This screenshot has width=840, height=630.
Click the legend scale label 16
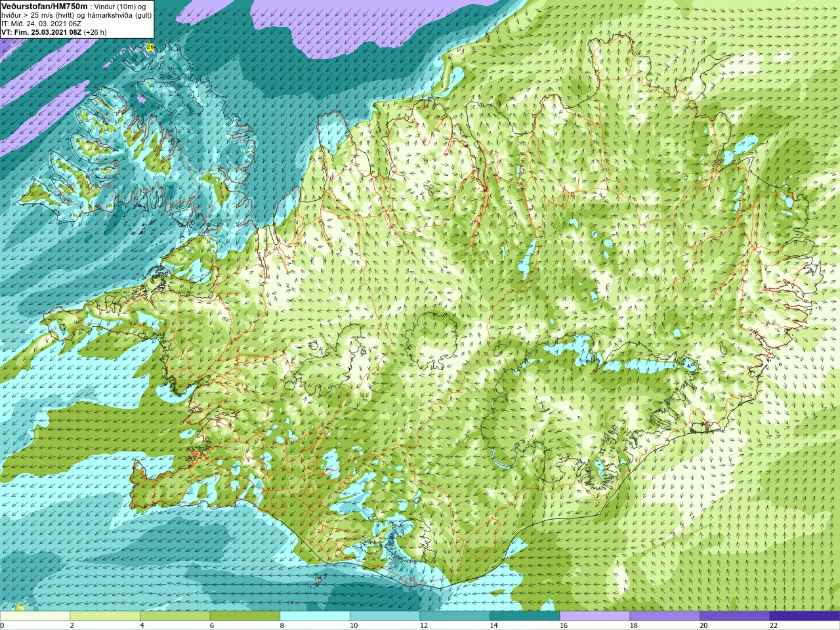click(564, 625)
